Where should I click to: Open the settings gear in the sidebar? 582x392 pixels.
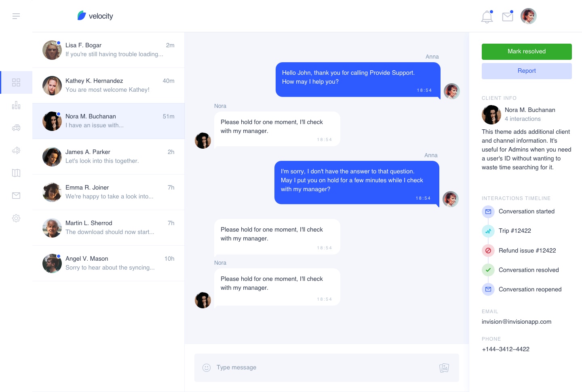coord(16,218)
